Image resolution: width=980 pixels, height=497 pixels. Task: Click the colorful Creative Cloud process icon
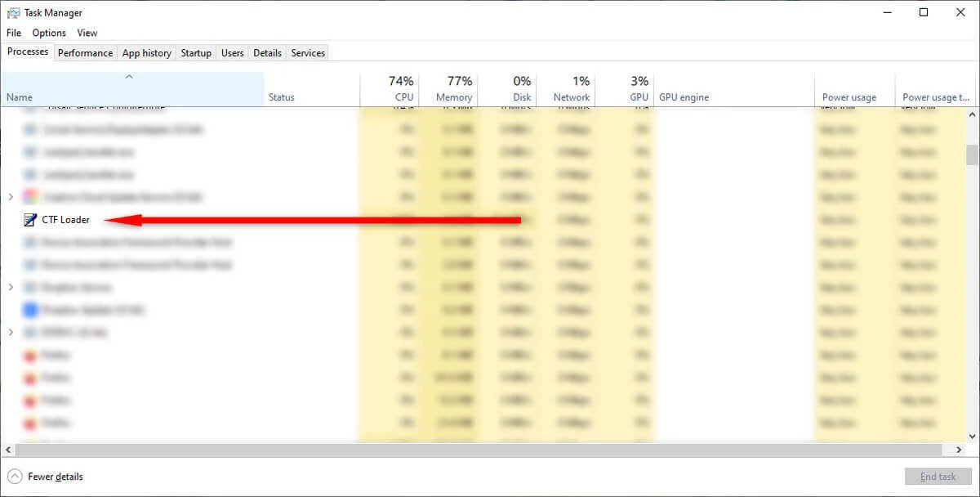pos(29,197)
